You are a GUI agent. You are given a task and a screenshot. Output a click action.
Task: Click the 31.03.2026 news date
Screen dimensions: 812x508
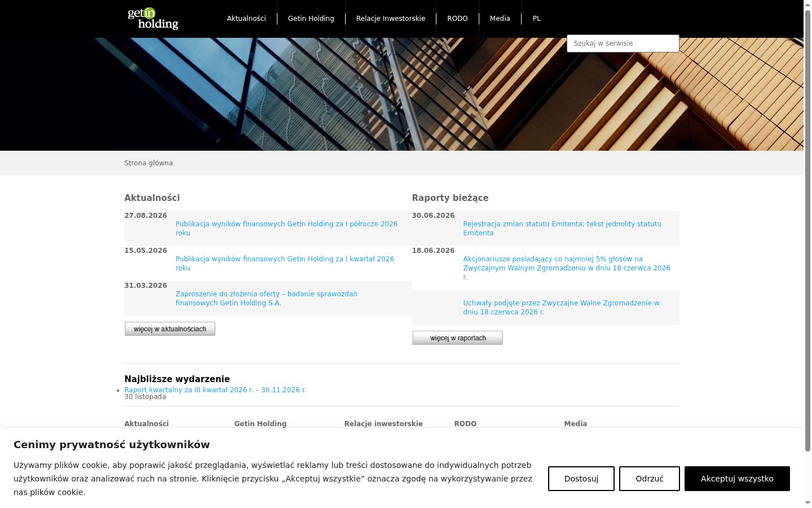[146, 286]
